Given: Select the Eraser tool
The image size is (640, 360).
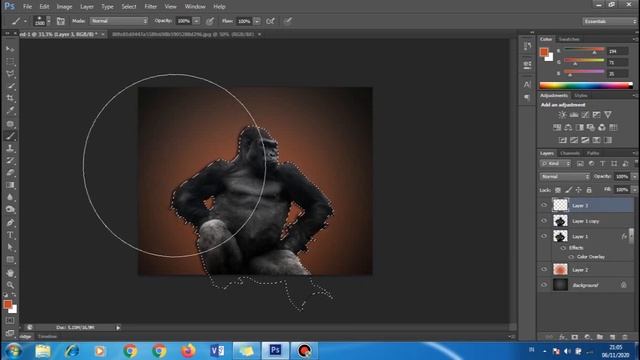Looking at the screenshot, I should click(x=10, y=173).
